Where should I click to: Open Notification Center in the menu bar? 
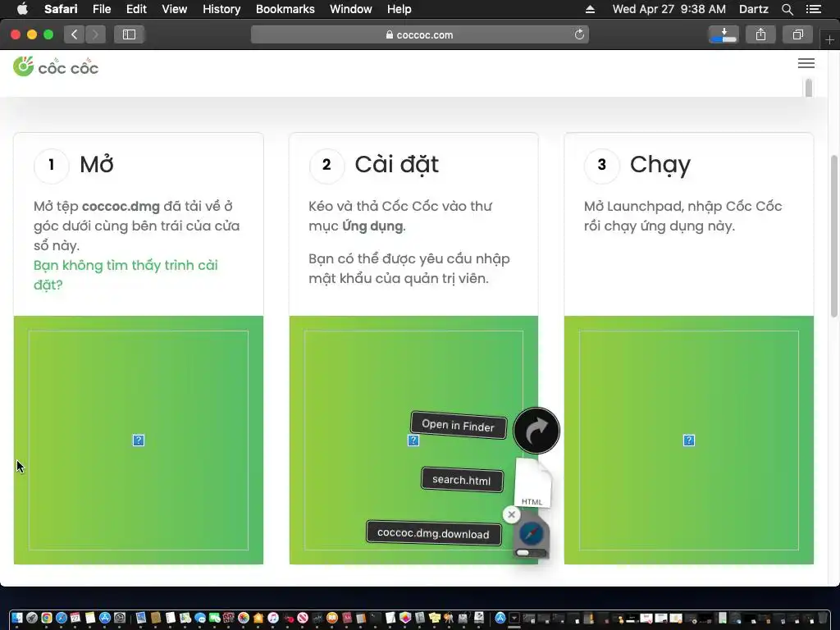coord(813,9)
